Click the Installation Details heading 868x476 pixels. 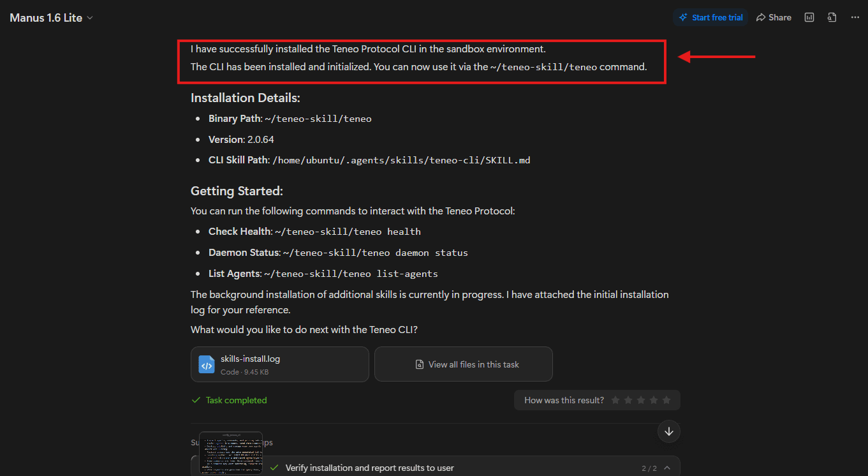[x=246, y=98]
